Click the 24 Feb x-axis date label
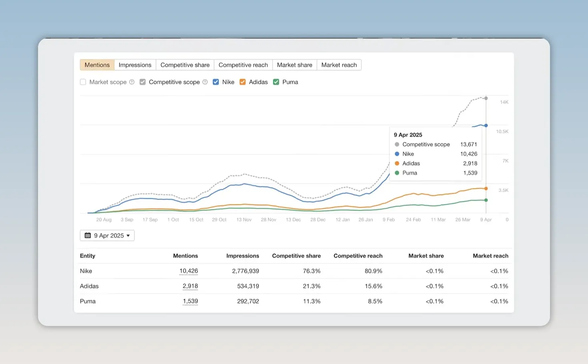 coord(413,220)
